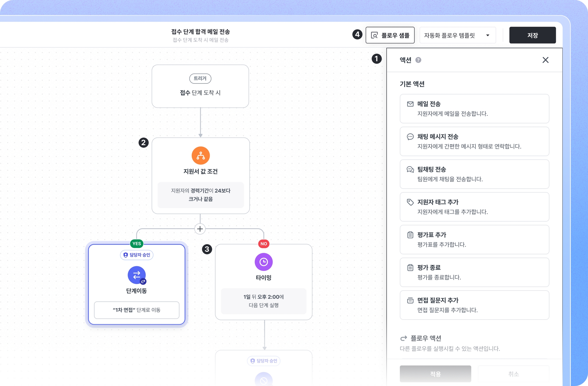Screen dimensions: 588x386
Task: Click the plus button between condition branches
Action: (200, 229)
